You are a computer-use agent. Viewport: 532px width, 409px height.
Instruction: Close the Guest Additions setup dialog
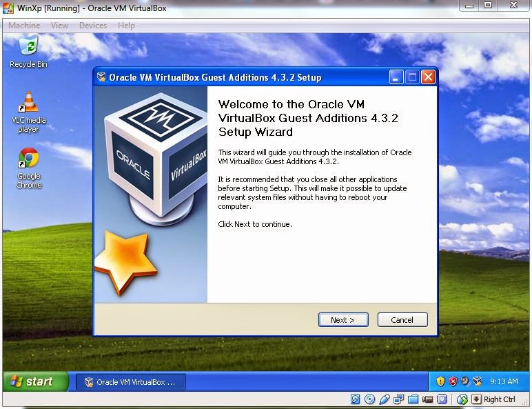(x=428, y=77)
